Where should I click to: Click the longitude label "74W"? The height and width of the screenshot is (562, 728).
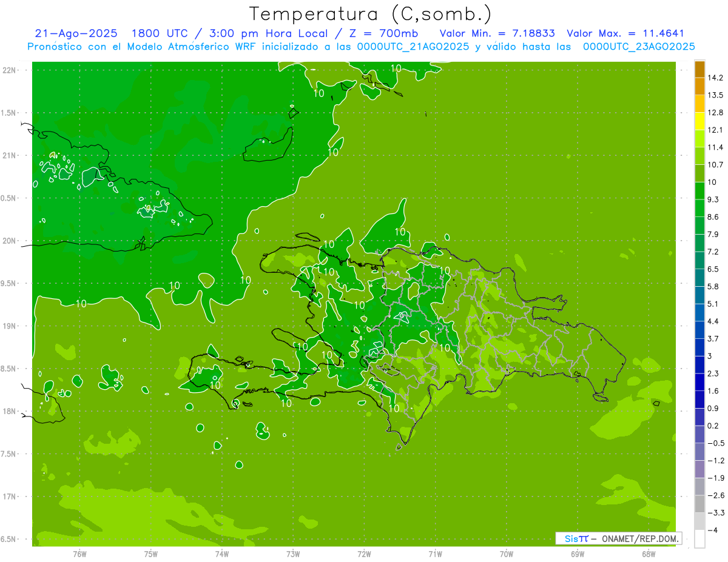(222, 554)
